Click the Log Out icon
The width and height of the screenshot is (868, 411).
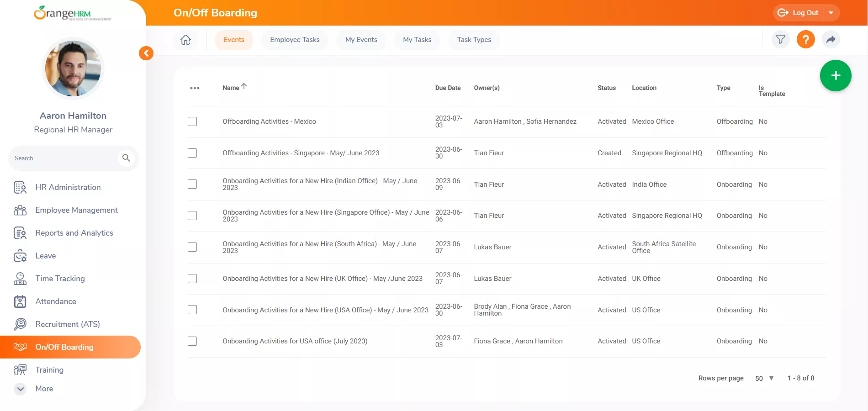point(783,13)
